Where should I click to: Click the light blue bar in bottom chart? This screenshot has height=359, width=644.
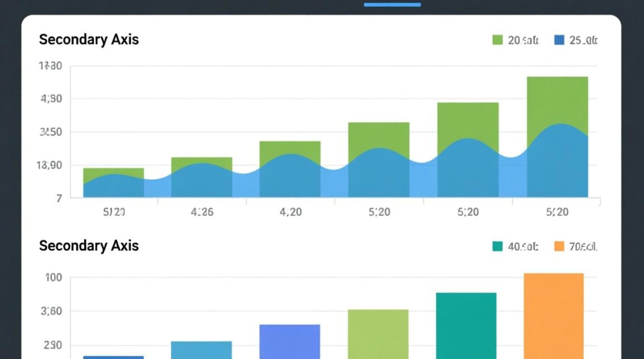point(201,349)
